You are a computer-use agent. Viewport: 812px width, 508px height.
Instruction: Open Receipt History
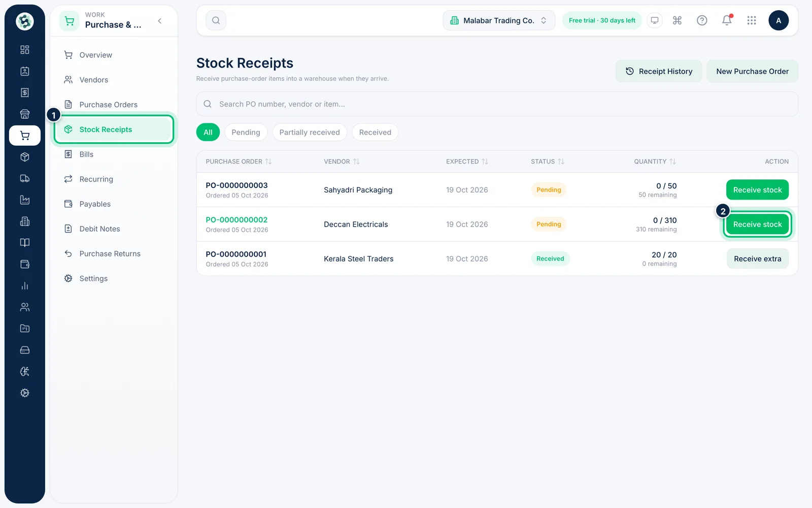point(659,71)
